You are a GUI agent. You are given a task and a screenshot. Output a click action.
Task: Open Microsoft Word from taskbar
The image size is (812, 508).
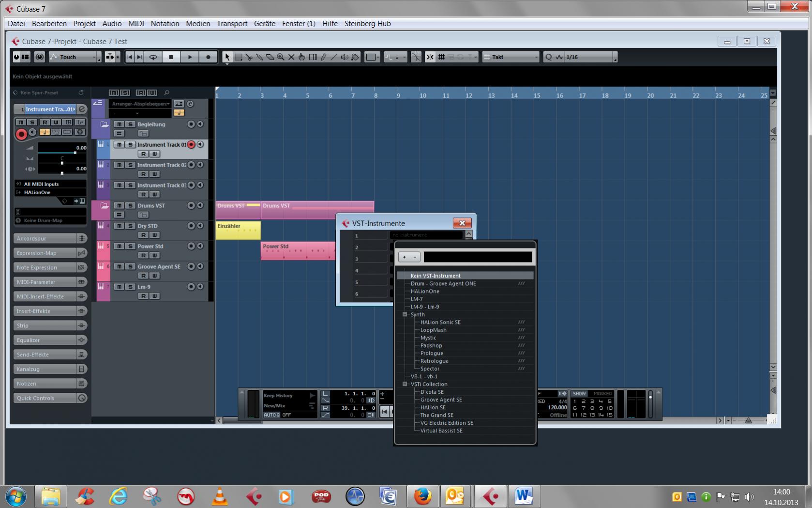click(523, 496)
